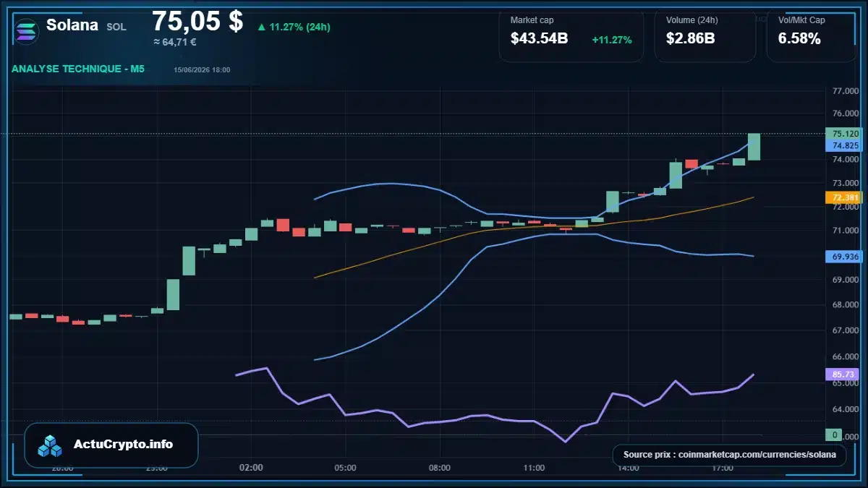Click the latest green candle near 75
Screen dimensions: 868x488
(754, 147)
